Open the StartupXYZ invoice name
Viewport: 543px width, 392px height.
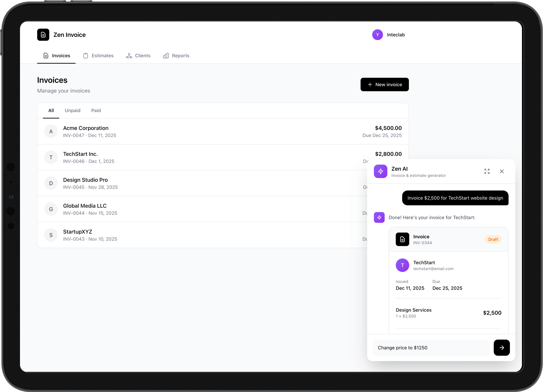pyautogui.click(x=78, y=232)
